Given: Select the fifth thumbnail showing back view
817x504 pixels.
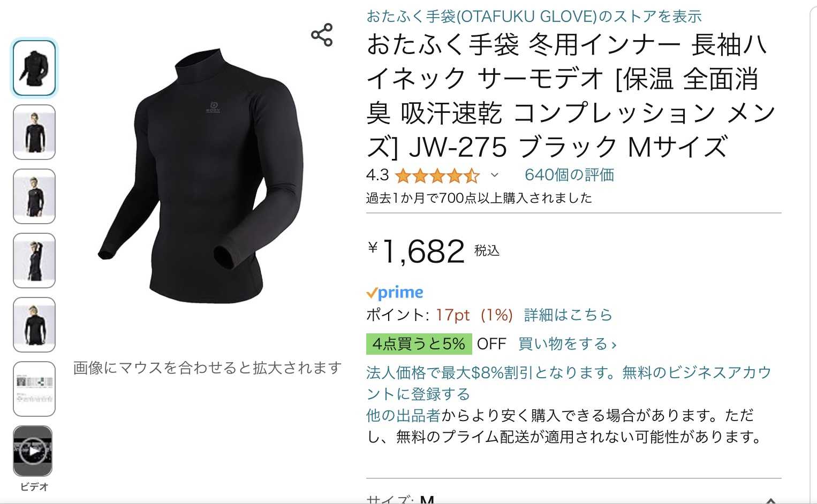Looking at the screenshot, I should click(34, 325).
